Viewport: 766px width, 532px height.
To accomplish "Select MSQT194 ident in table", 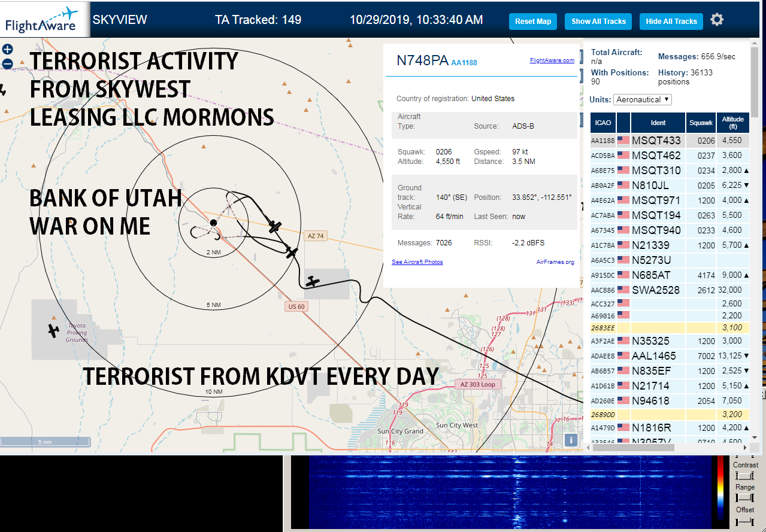I will 656,215.
